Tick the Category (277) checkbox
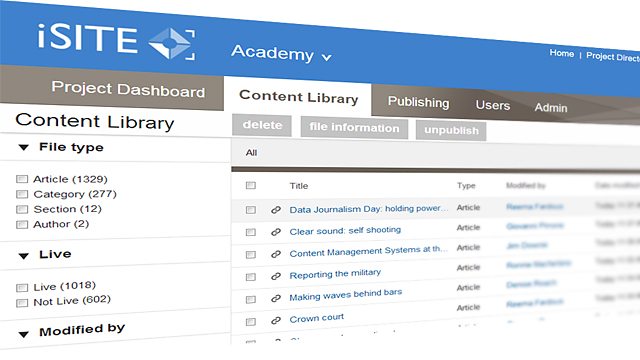This screenshot has height=360, width=640. pos(22,194)
